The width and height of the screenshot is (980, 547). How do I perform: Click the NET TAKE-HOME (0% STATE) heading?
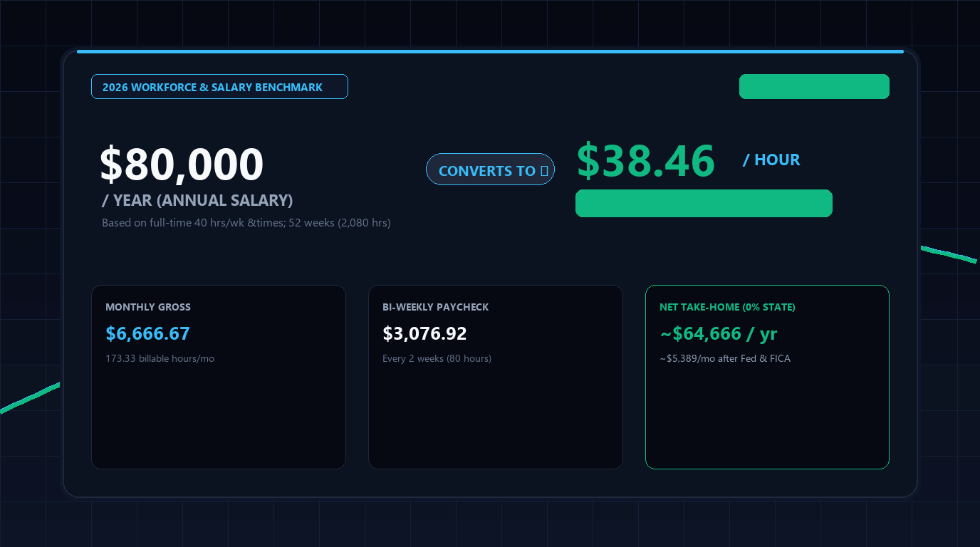pyautogui.click(x=727, y=307)
